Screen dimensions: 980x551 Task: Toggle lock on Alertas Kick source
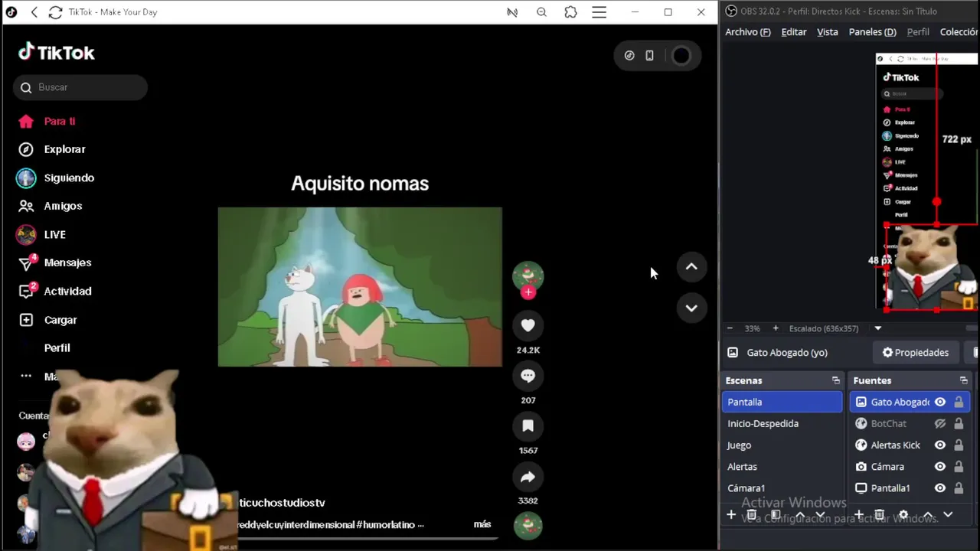(x=959, y=445)
